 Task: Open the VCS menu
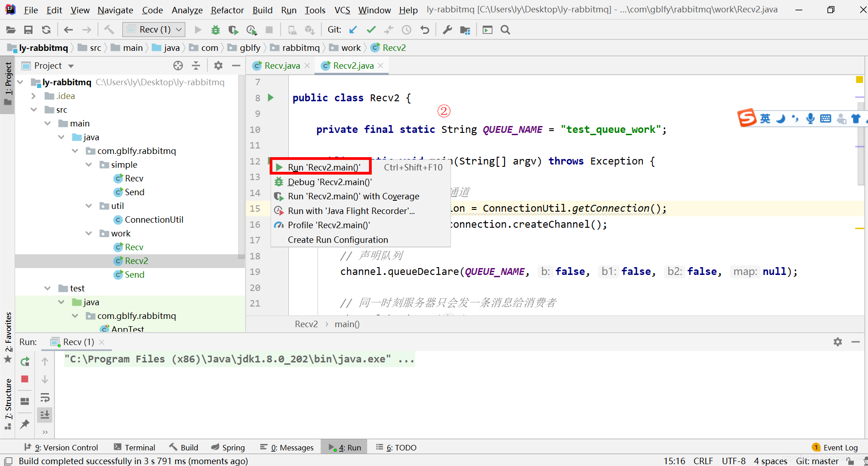[x=342, y=10]
